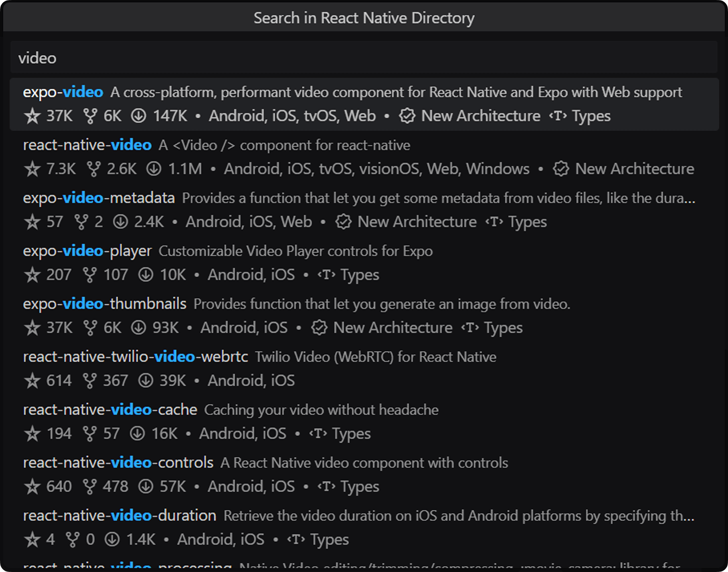Image resolution: width=728 pixels, height=572 pixels.
Task: Click 'Android, iOS, tvOS, Web' platforms text
Action: click(x=292, y=116)
